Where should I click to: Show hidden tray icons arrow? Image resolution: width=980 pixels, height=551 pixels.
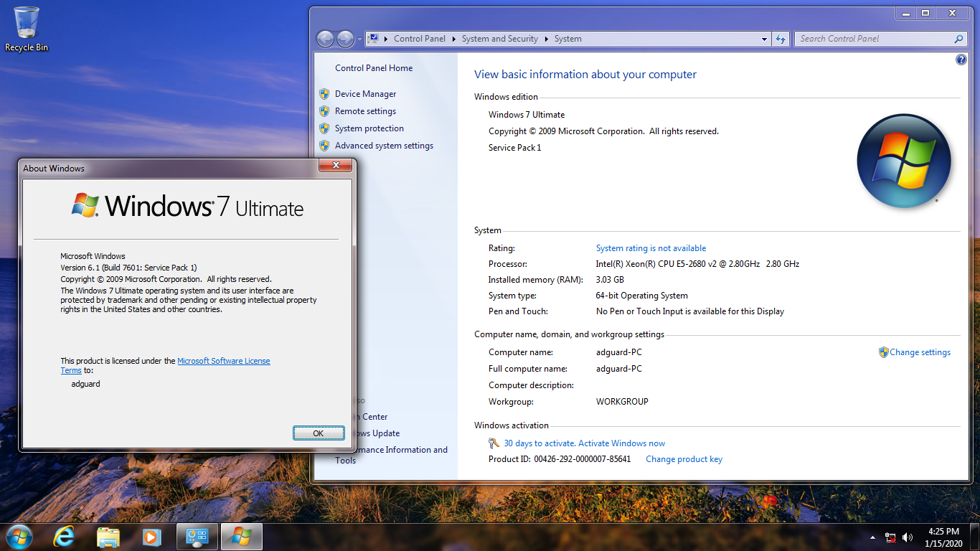coord(873,537)
